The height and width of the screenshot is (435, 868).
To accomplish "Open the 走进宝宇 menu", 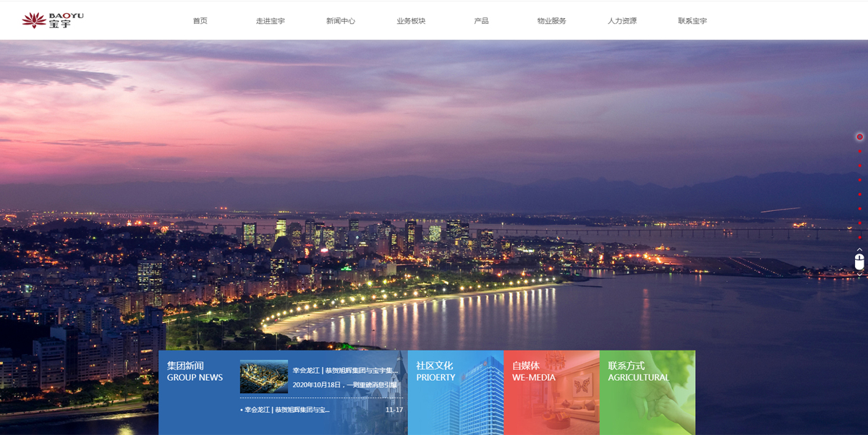I will (270, 21).
